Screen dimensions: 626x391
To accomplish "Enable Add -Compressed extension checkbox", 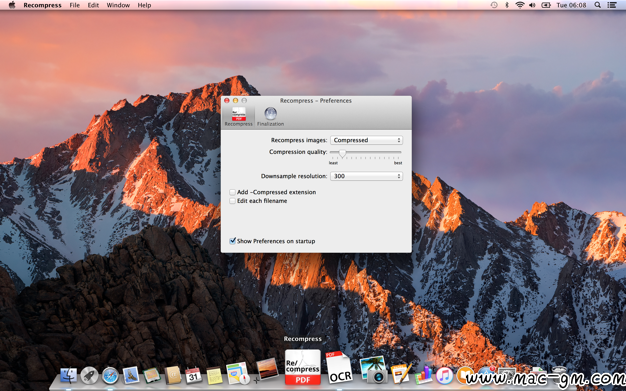I will [x=232, y=192].
